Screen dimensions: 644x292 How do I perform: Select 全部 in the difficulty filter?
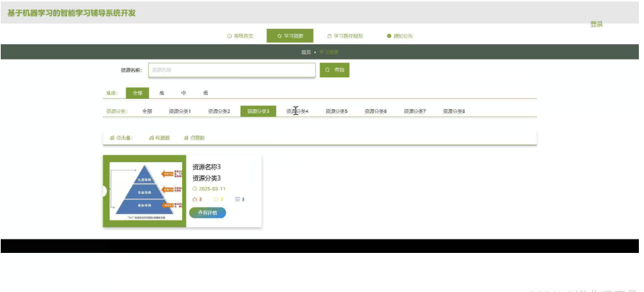(x=137, y=93)
